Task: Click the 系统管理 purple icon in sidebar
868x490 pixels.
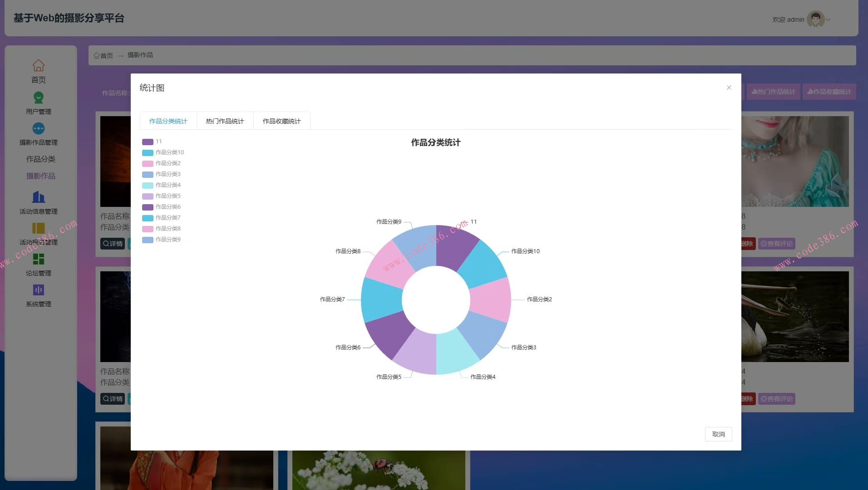Action: [x=39, y=290]
